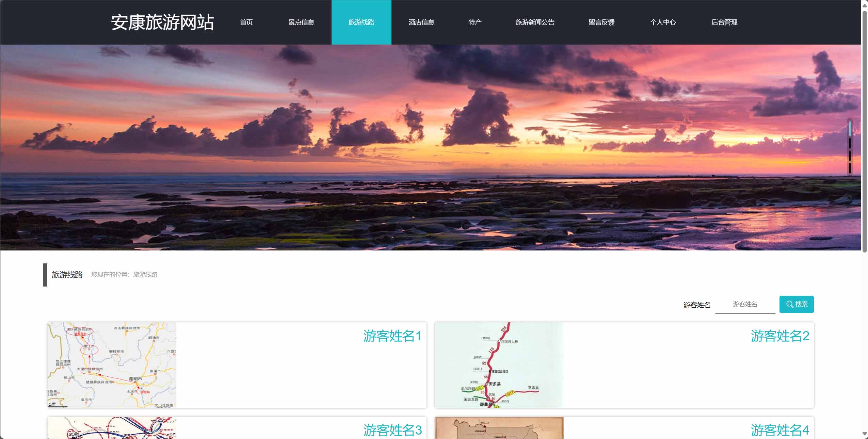Open the 首页 menu item

[246, 22]
